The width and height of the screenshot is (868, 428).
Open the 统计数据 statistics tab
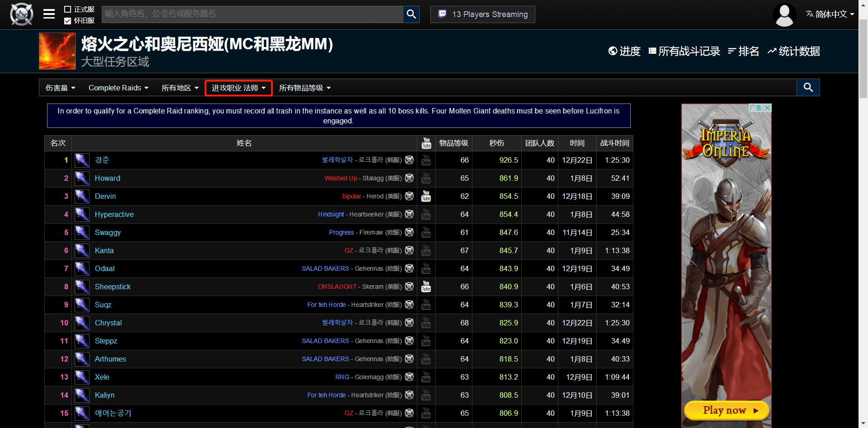click(x=794, y=52)
